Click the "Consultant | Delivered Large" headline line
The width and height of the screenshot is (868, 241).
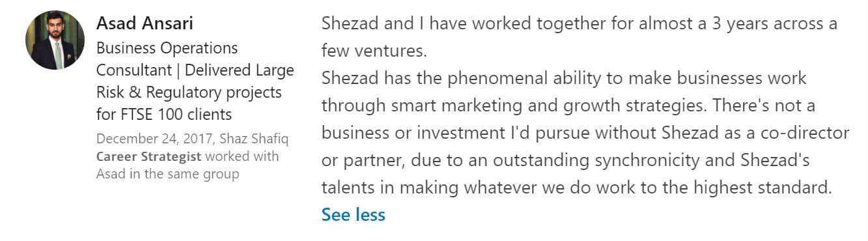click(x=195, y=70)
